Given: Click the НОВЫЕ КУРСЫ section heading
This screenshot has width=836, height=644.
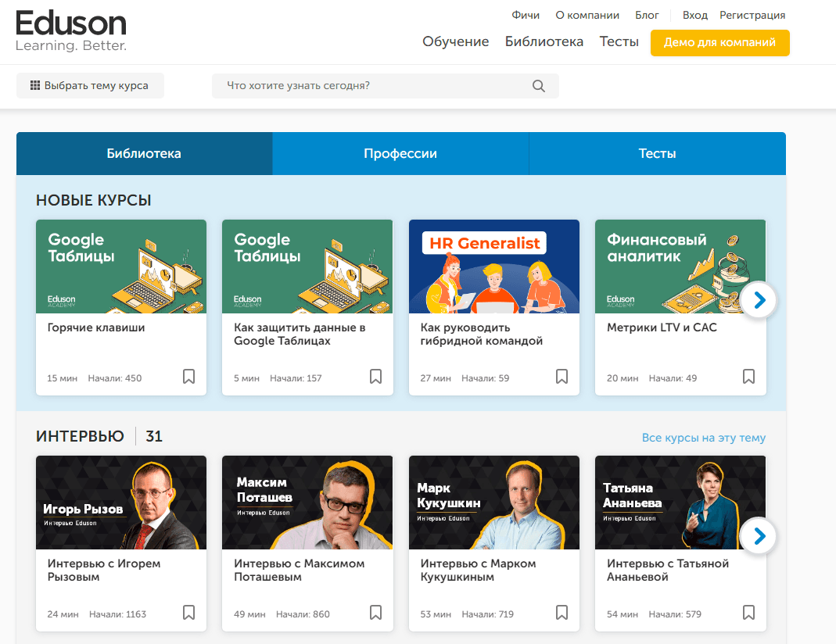Looking at the screenshot, I should click(x=94, y=200).
